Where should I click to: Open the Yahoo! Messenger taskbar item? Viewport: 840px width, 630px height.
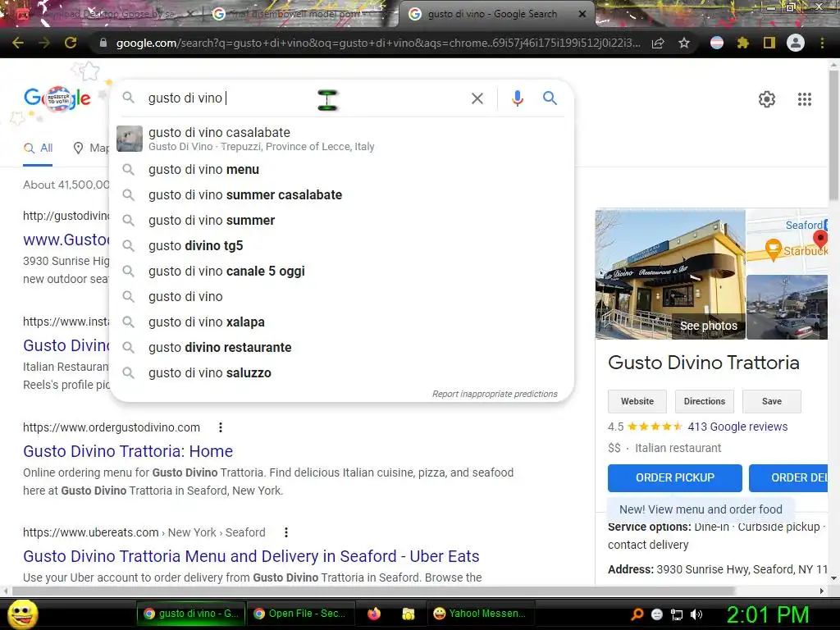point(480,614)
